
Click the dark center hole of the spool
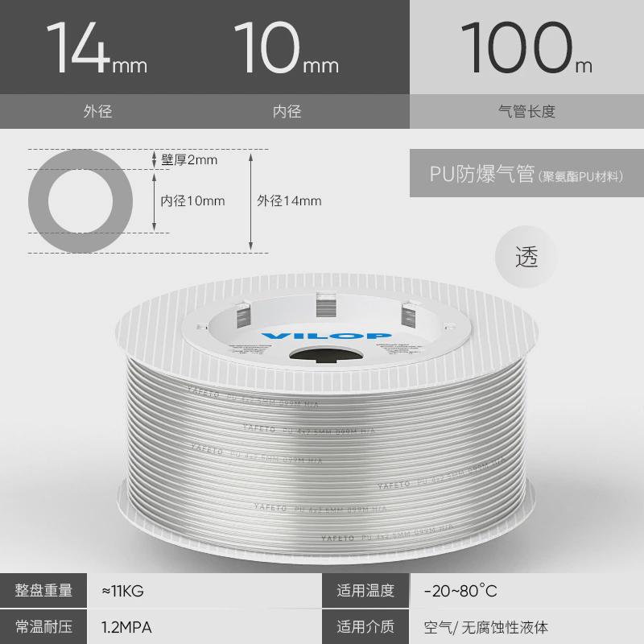pos(326,355)
